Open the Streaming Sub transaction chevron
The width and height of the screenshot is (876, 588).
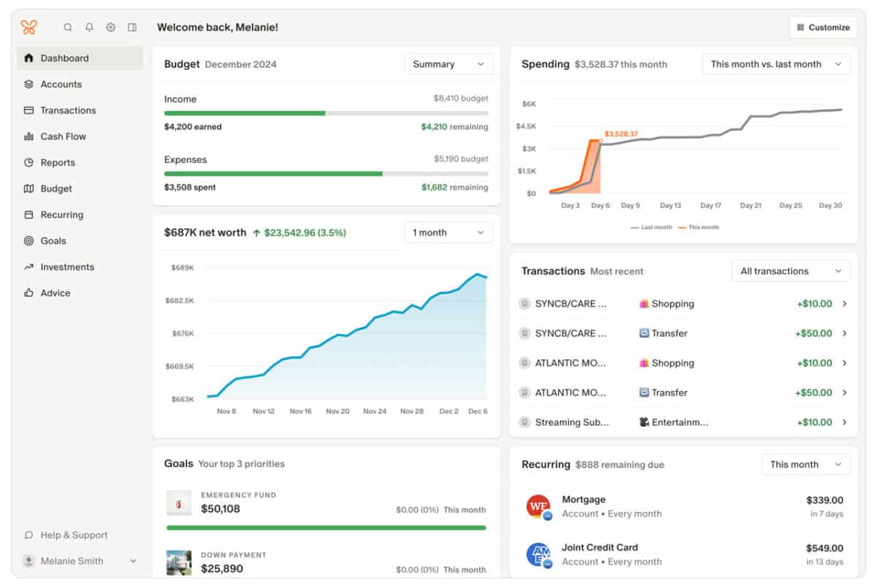tap(845, 422)
